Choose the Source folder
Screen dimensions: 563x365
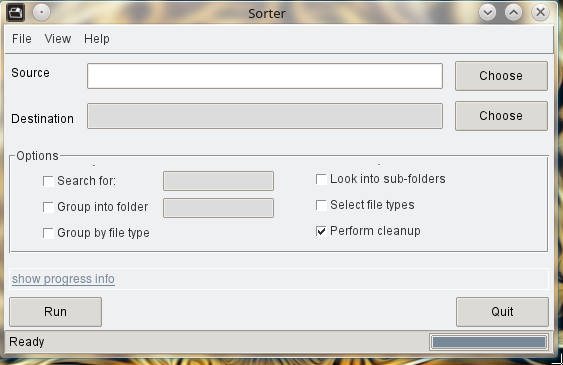pyautogui.click(x=501, y=76)
